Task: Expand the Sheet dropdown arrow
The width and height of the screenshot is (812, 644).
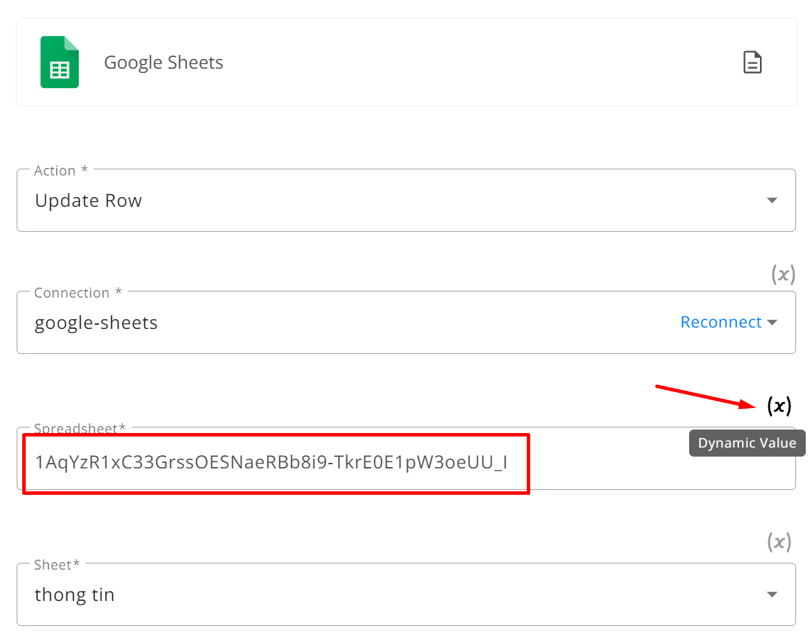Action: (772, 594)
